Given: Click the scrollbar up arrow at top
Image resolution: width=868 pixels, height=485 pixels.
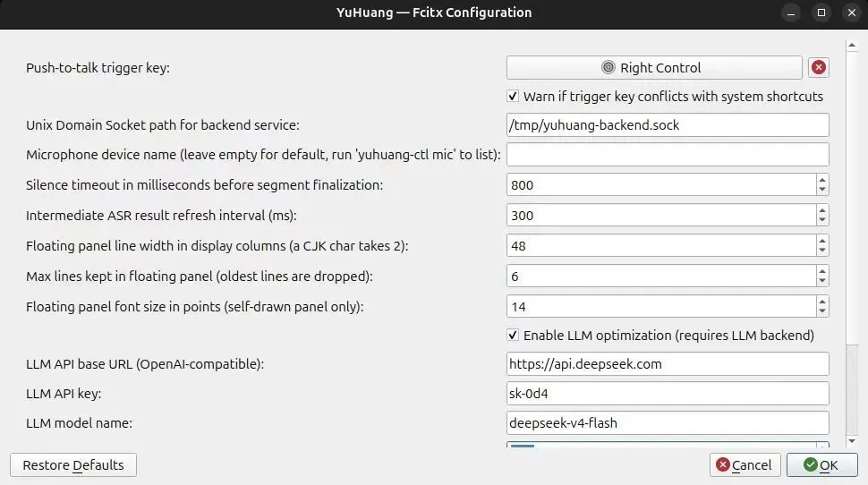Looking at the screenshot, I should click(852, 46).
